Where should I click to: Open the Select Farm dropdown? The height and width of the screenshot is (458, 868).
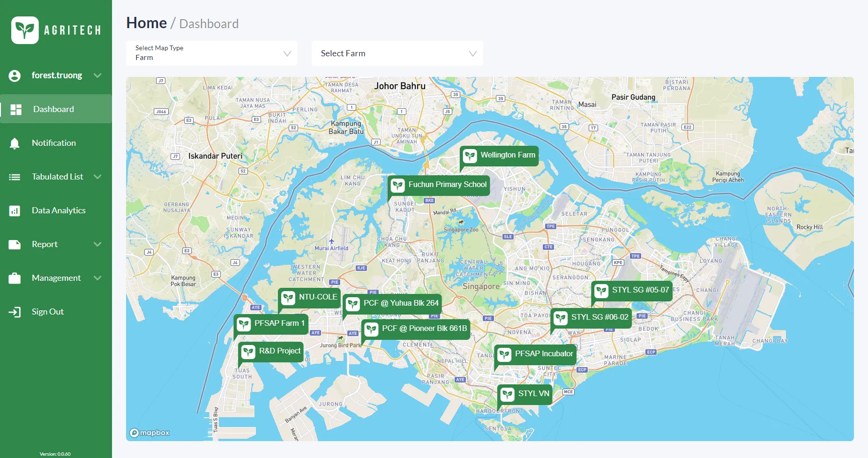[397, 53]
